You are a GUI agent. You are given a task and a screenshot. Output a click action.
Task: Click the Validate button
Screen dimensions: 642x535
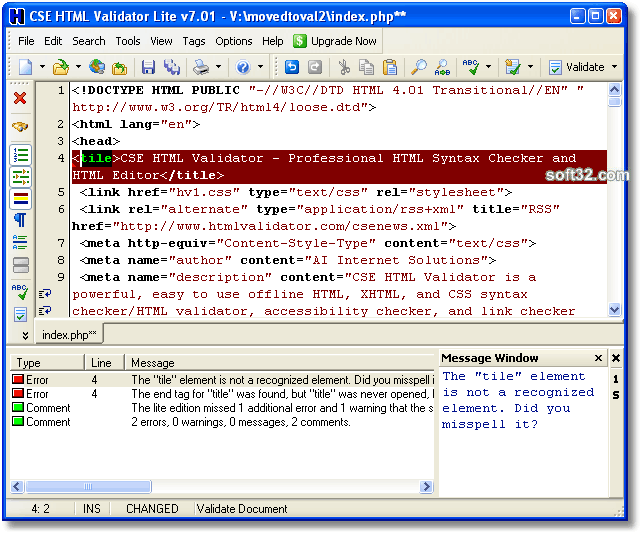(578, 67)
